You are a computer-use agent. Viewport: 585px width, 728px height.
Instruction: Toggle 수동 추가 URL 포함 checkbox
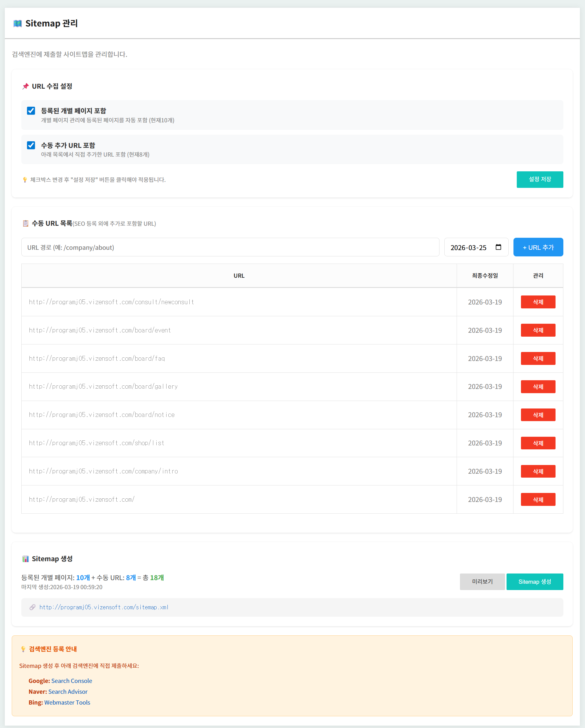(x=31, y=145)
